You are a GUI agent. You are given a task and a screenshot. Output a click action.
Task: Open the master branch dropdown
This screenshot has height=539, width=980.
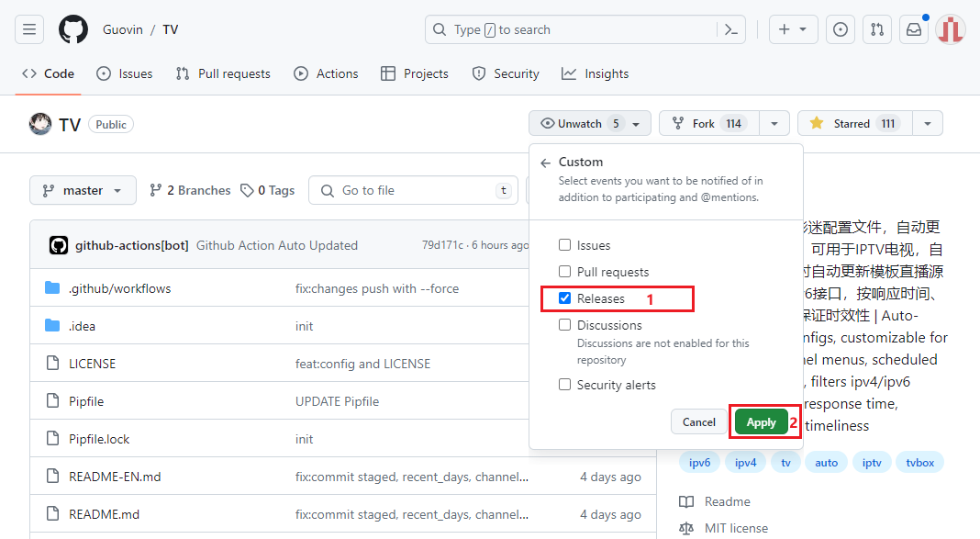click(x=83, y=190)
